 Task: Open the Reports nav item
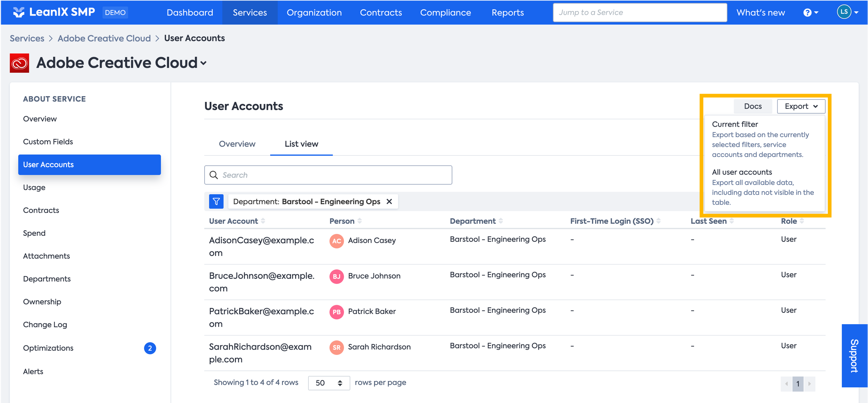[508, 12]
